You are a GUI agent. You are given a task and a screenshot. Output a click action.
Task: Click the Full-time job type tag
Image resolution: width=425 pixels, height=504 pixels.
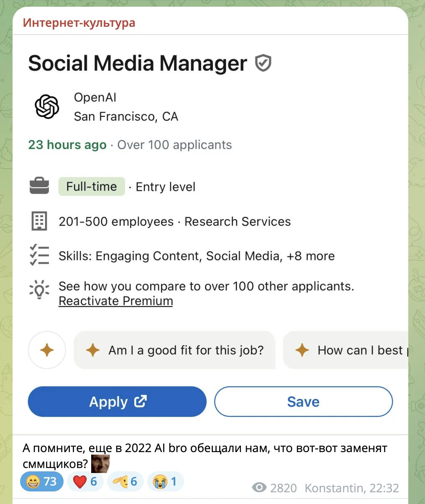pos(92,187)
